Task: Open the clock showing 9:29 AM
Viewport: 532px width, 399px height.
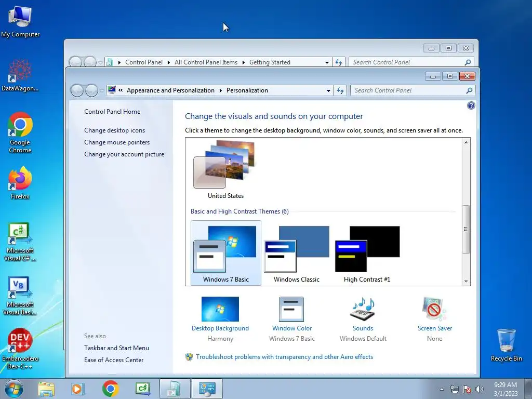Action: tap(506, 389)
